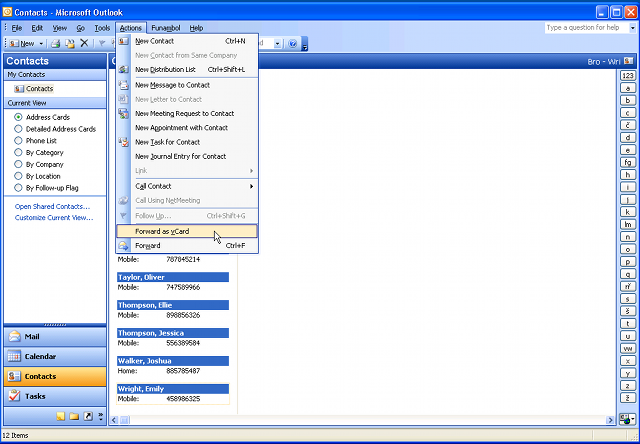The width and height of the screenshot is (640, 444).
Task: Choose Forward in the Actions menu
Action: click(187, 246)
